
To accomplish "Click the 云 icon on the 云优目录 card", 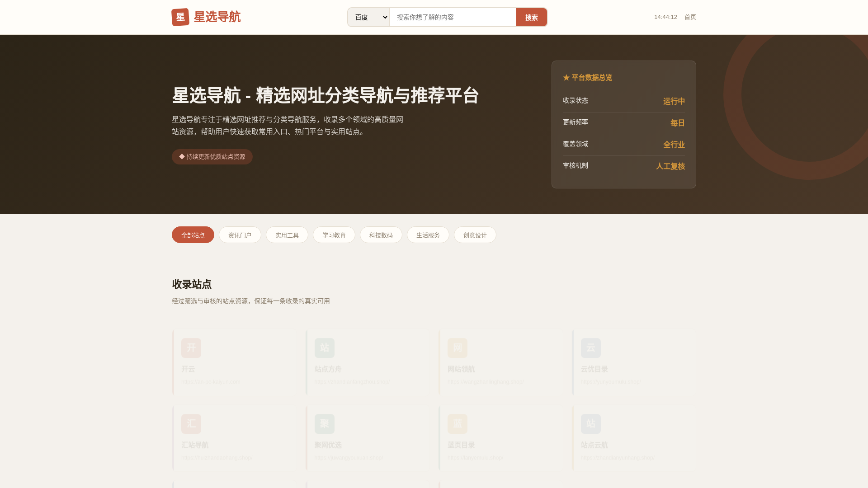I will click(591, 348).
